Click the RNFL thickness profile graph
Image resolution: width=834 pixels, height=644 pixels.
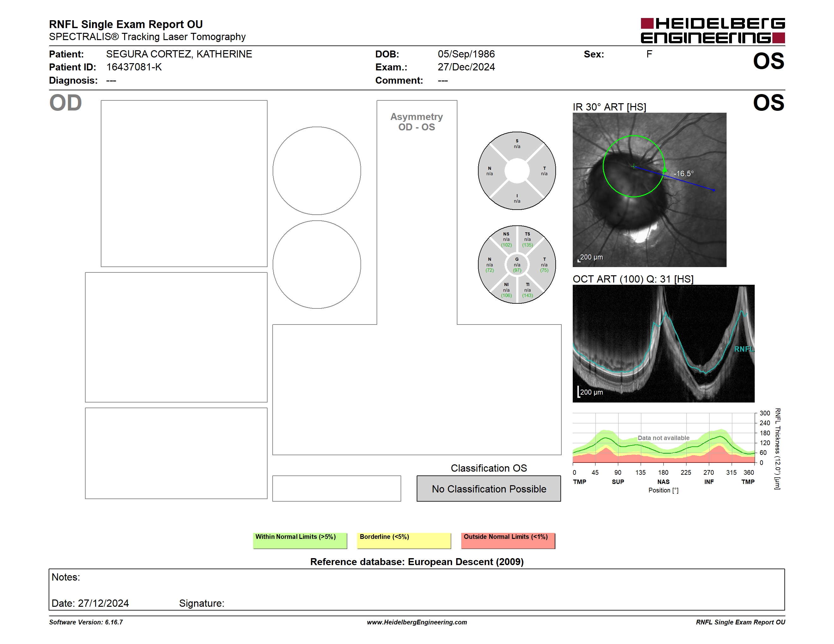coord(664,438)
